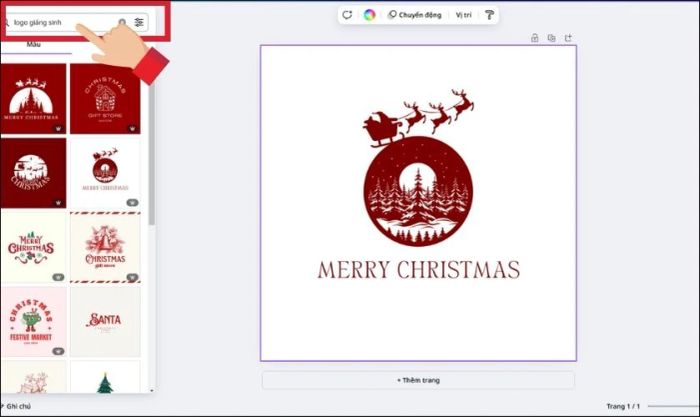This screenshot has width=700, height=417.
Task: Open the Ghi chú notes panel
Action: pos(18,406)
